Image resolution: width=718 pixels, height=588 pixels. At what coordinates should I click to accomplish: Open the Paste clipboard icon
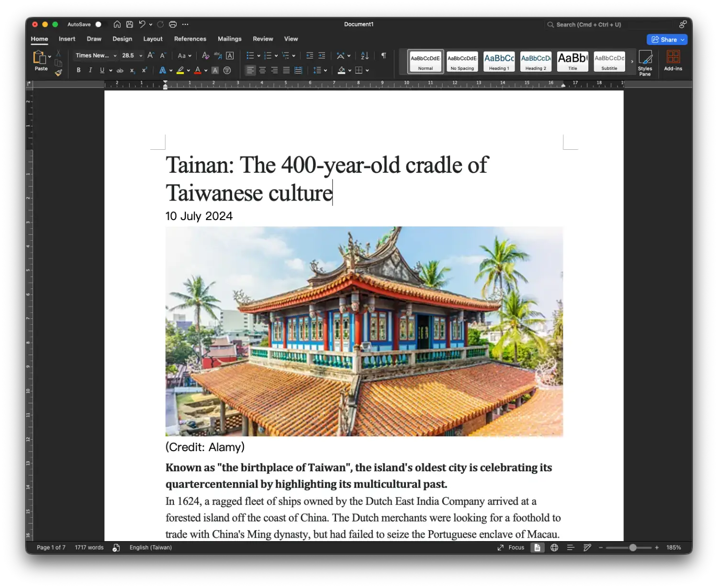[39, 57]
